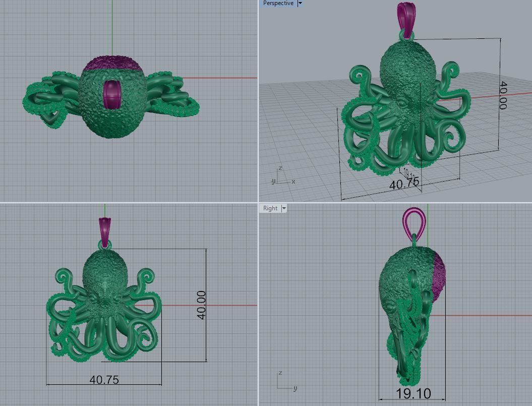The image size is (532, 406).
Task: Select the 40.00 dimension in bottom-left front viewport
Action: click(x=201, y=305)
